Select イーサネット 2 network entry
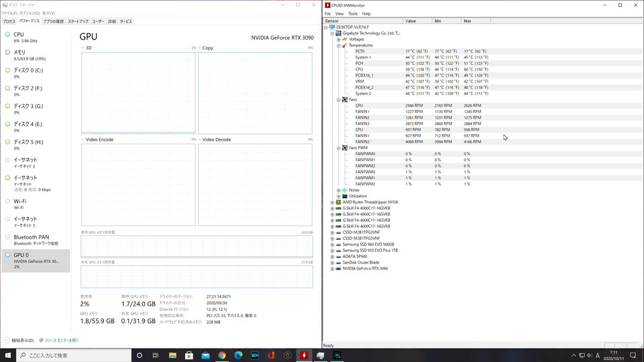Screen dimensions: 644x362 click(36, 162)
